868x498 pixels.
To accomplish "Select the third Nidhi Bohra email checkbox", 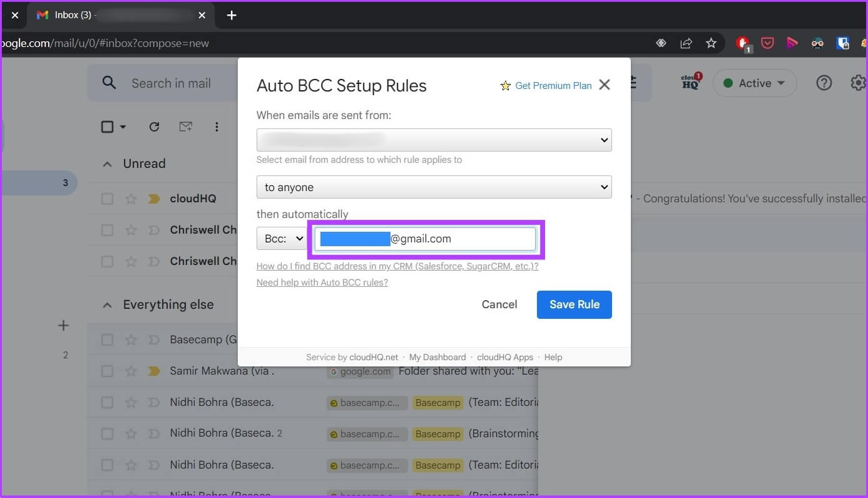I will 107,465.
